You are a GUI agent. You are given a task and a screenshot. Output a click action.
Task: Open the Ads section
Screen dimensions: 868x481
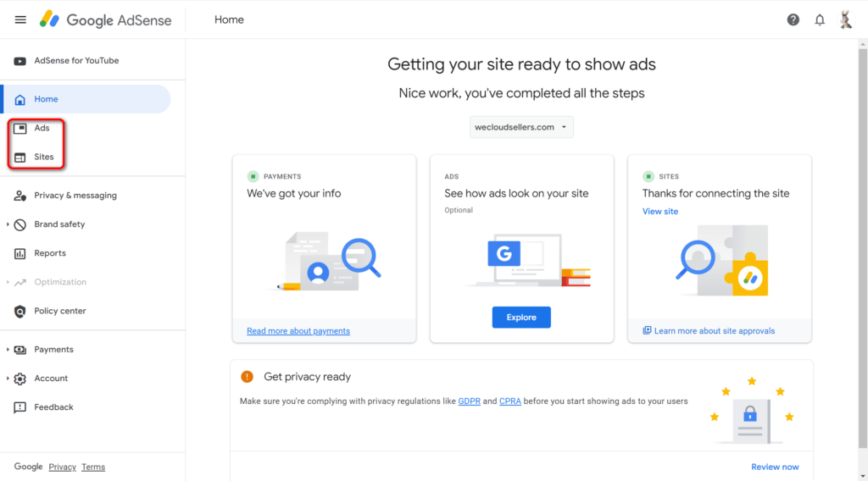coord(42,128)
